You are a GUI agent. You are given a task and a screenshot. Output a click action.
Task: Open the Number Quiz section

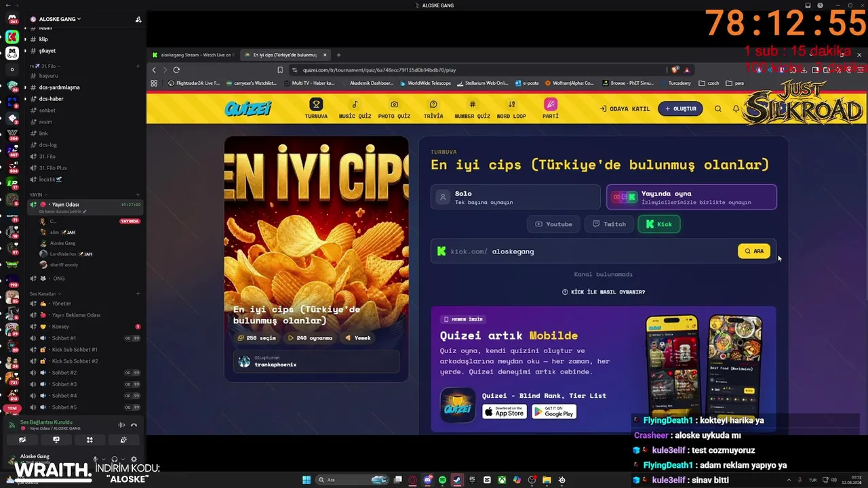(472, 108)
